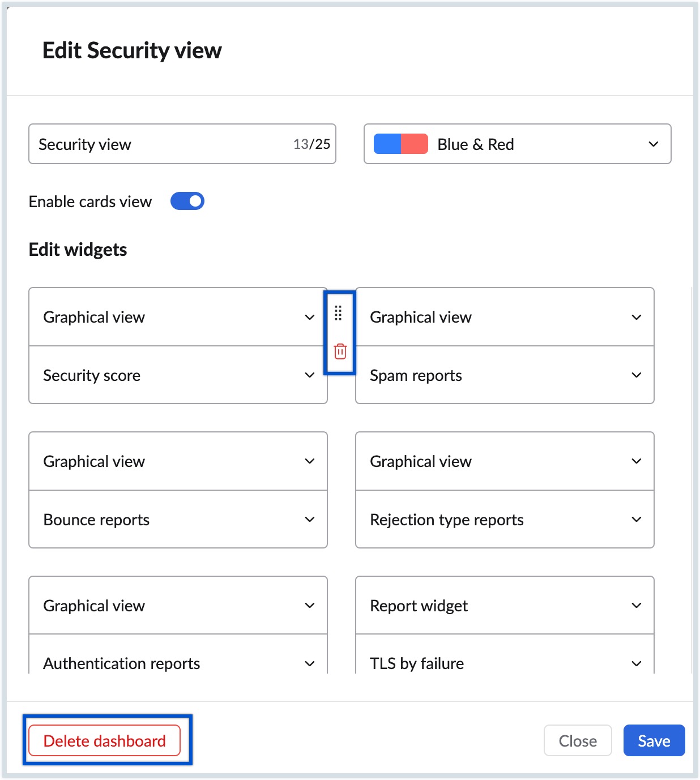Screen dimensions: 700x780
Task: Click the widget list vertical scrollbar
Action: click(x=692, y=480)
